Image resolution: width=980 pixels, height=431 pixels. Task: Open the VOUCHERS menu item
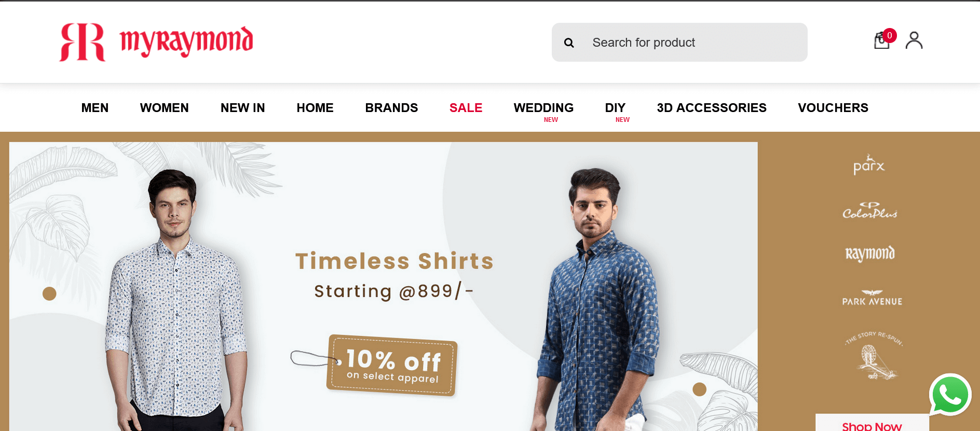833,108
